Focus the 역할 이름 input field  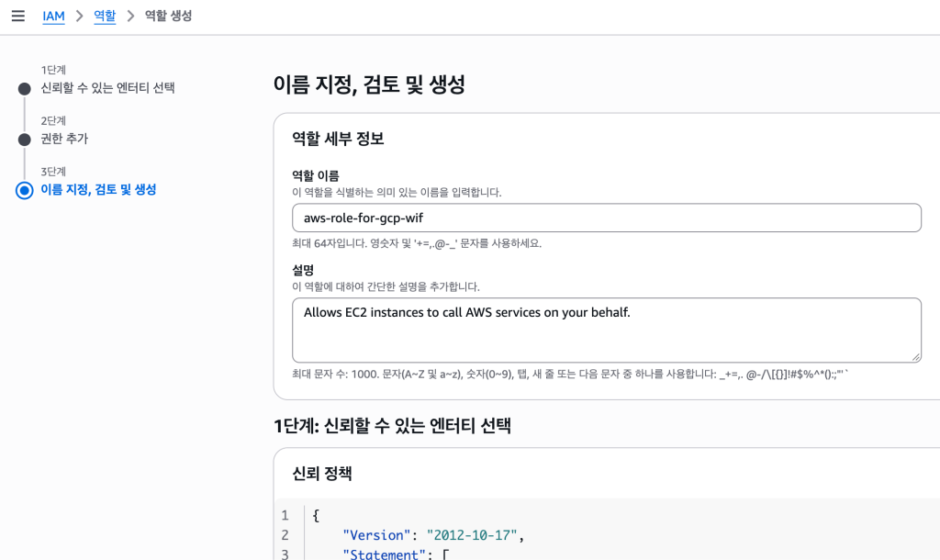(x=607, y=218)
